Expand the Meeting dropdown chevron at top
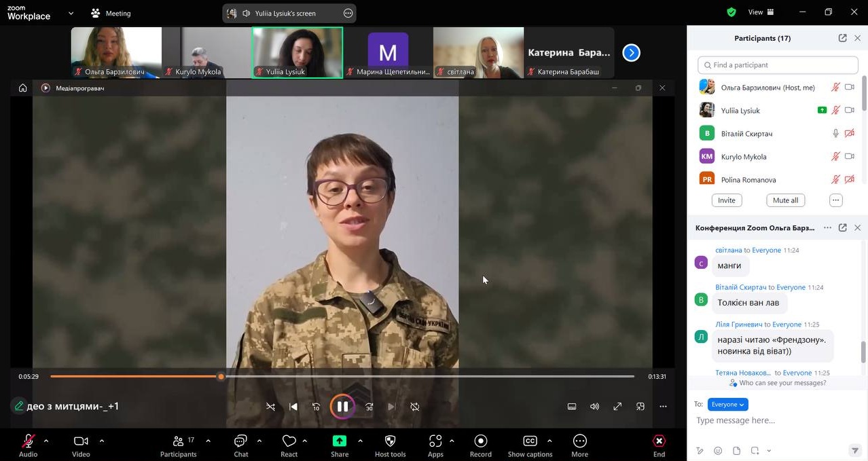This screenshot has width=868, height=461. pos(71,13)
